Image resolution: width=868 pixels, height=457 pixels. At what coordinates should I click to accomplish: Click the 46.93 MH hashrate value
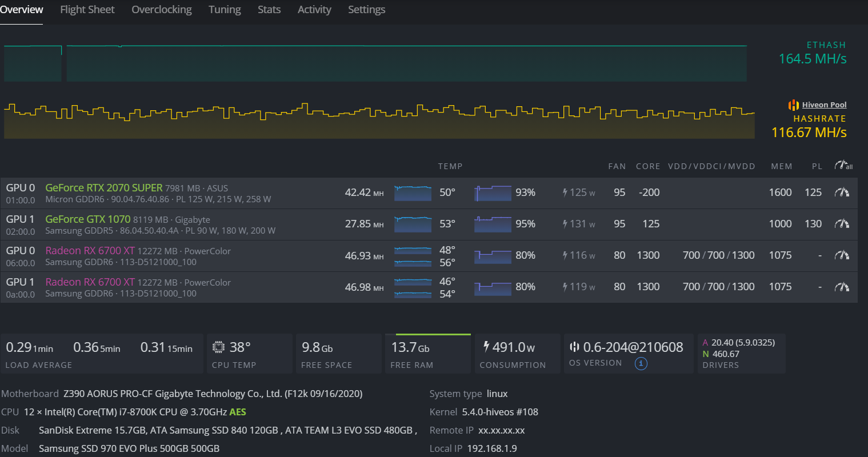click(364, 255)
